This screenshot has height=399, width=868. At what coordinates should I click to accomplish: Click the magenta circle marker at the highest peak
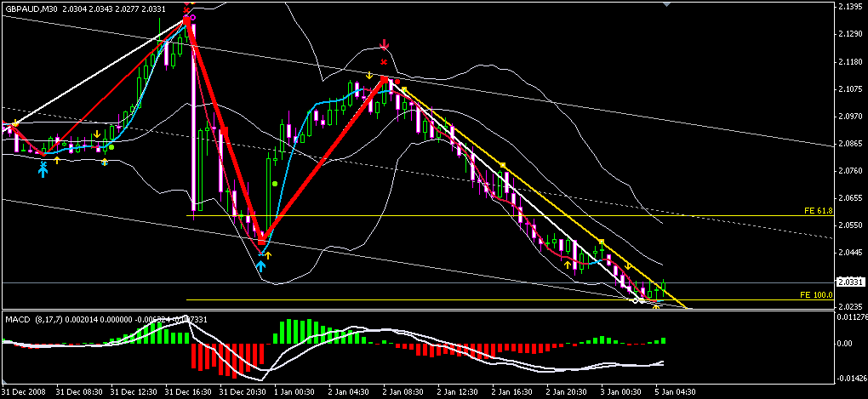click(x=193, y=17)
